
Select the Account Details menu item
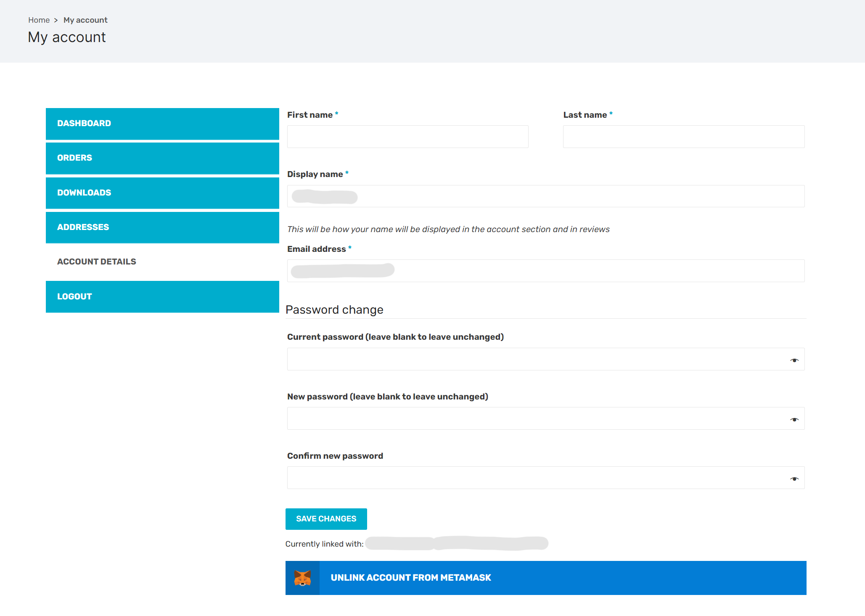97,262
